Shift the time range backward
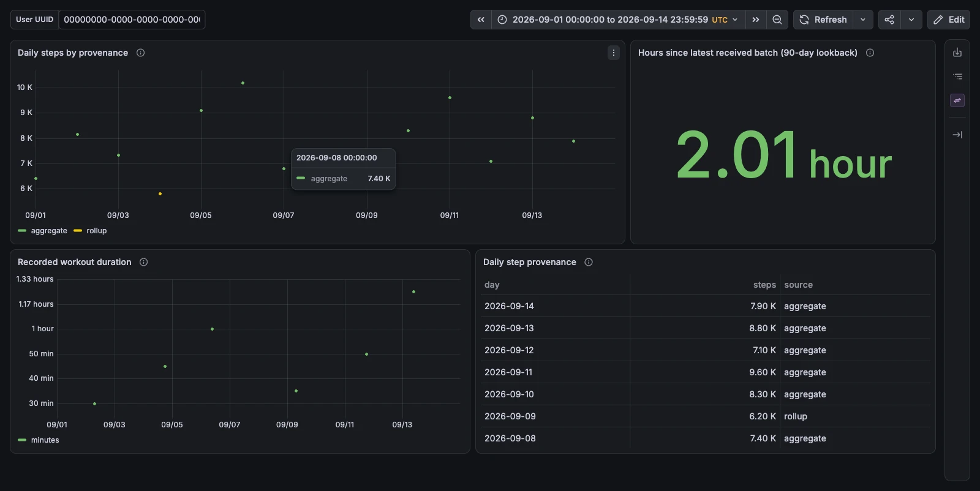Viewport: 980px width, 491px height. point(481,20)
